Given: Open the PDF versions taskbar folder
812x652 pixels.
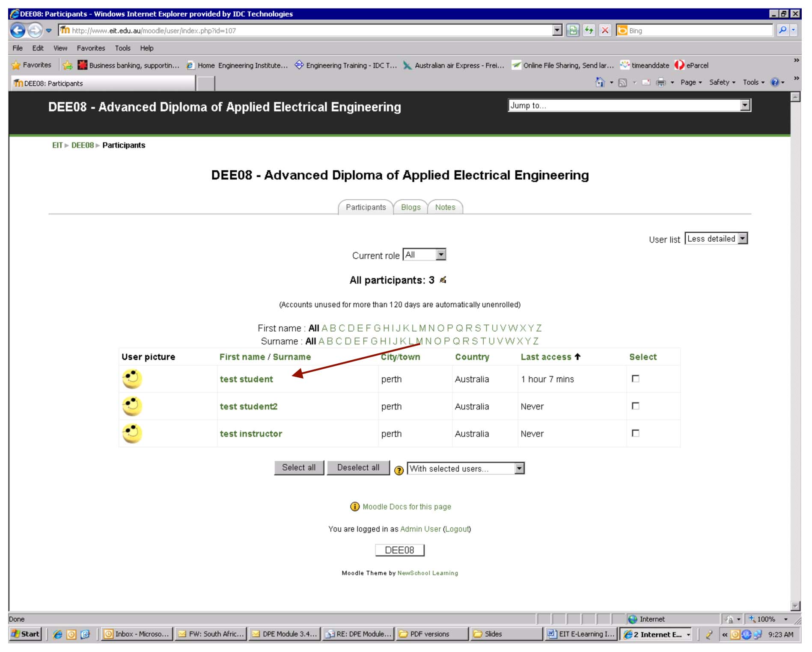Looking at the screenshot, I should click(x=432, y=634).
